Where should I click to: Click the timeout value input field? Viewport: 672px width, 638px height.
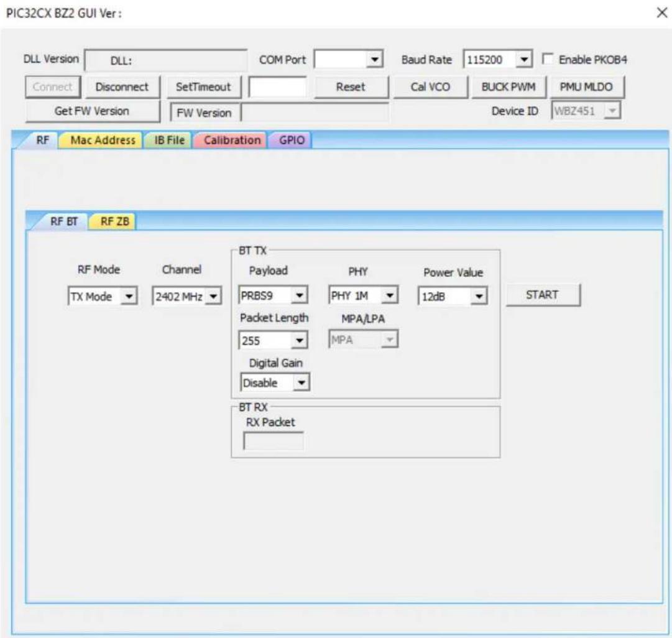tap(277, 87)
